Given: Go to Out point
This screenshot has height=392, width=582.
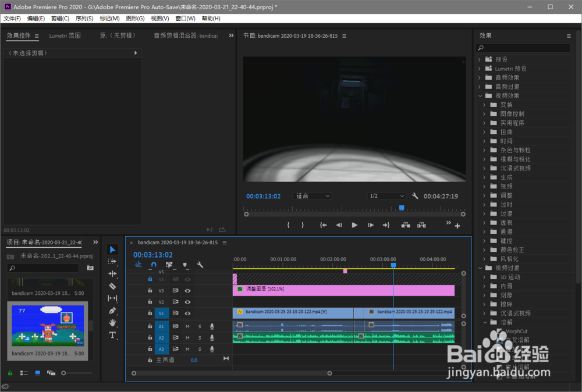Looking at the screenshot, I should point(386,225).
